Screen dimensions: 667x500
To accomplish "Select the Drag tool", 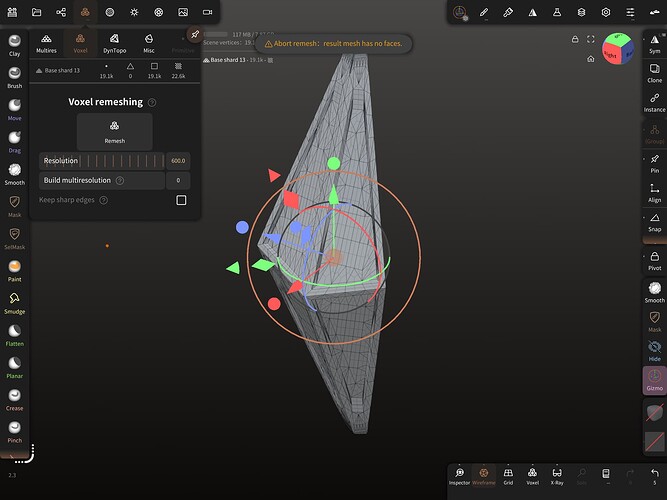I will coord(14,142).
